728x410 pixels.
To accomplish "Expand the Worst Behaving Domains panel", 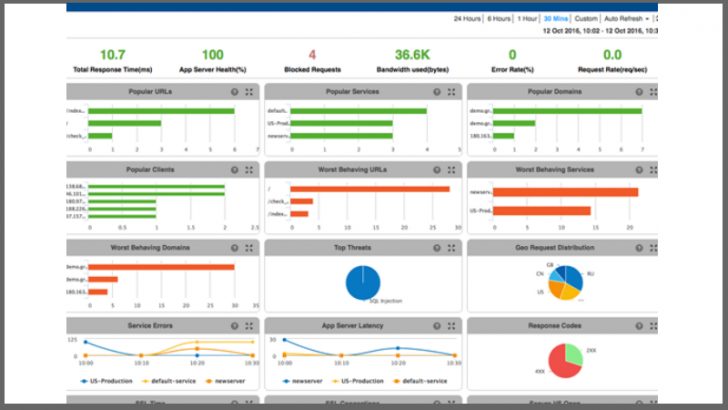I will pos(249,248).
